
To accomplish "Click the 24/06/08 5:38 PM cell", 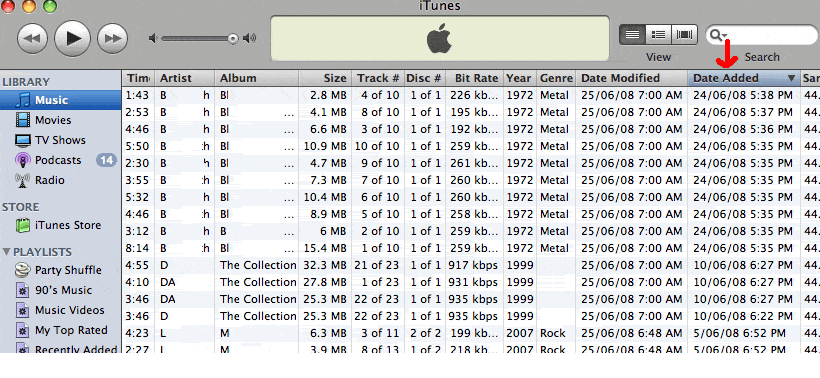I will click(743, 95).
